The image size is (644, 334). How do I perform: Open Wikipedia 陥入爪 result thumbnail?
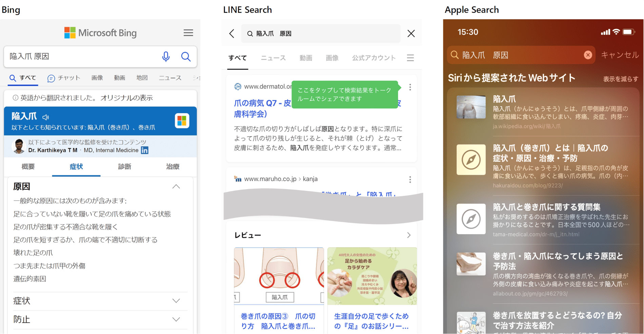pos(471,107)
